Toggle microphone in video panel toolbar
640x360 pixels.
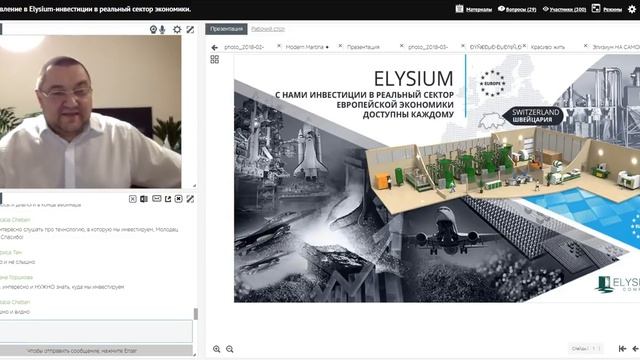point(162,29)
